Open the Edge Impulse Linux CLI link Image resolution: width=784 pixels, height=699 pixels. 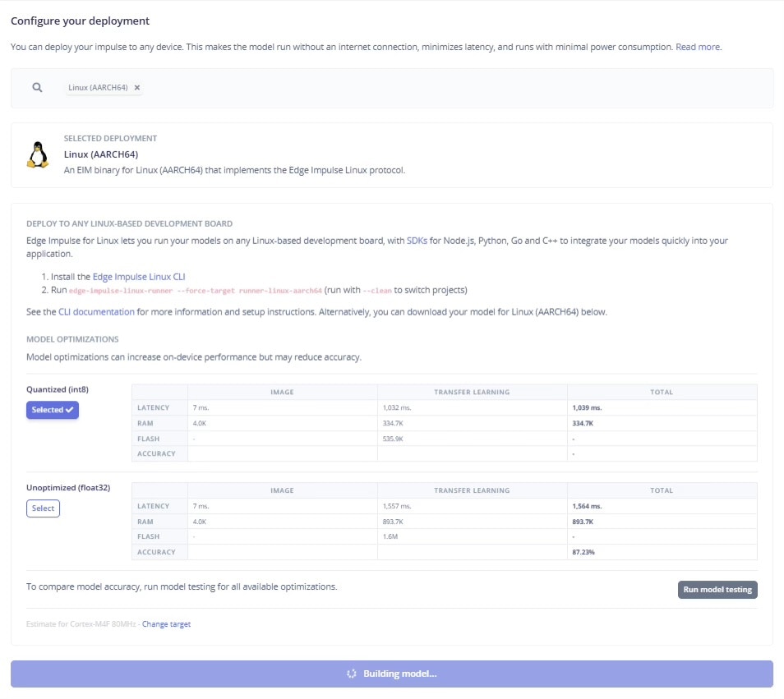point(139,276)
